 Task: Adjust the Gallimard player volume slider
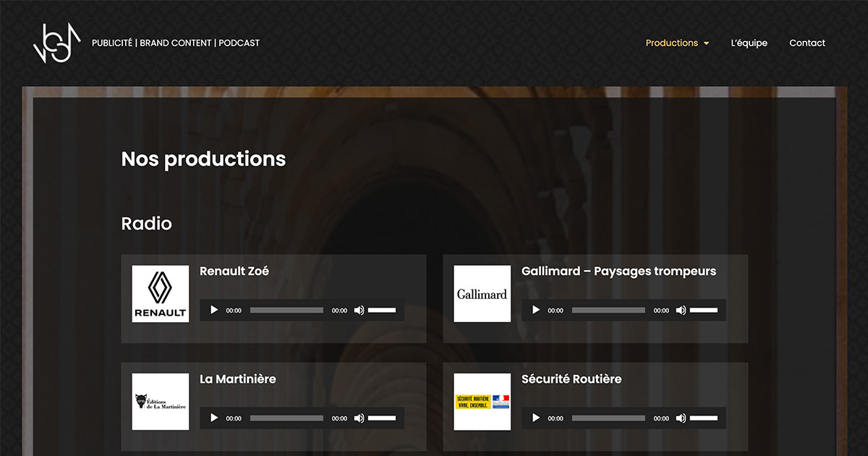(704, 311)
